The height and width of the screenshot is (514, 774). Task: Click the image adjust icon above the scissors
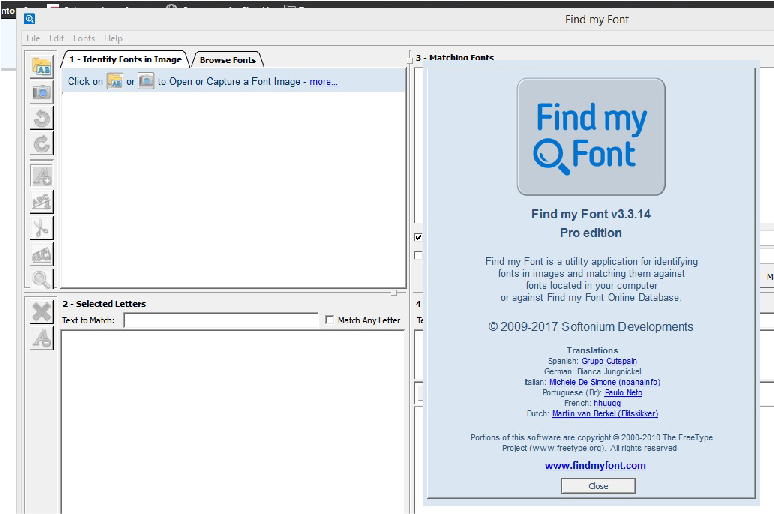(41, 202)
